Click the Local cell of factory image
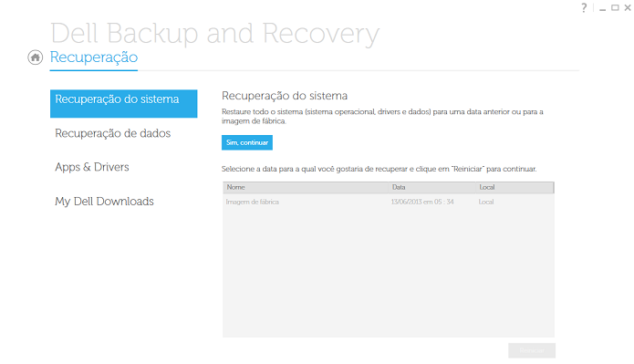 (x=486, y=202)
